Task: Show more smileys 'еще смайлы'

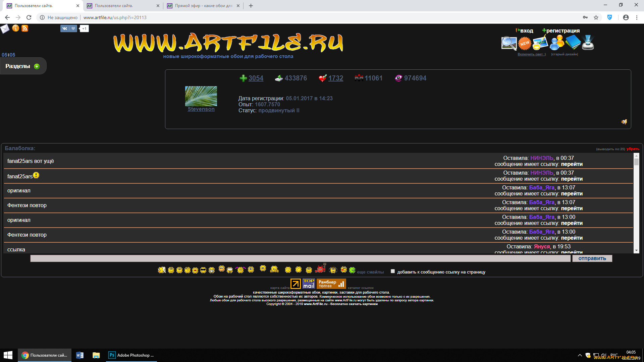Action: [x=370, y=272]
